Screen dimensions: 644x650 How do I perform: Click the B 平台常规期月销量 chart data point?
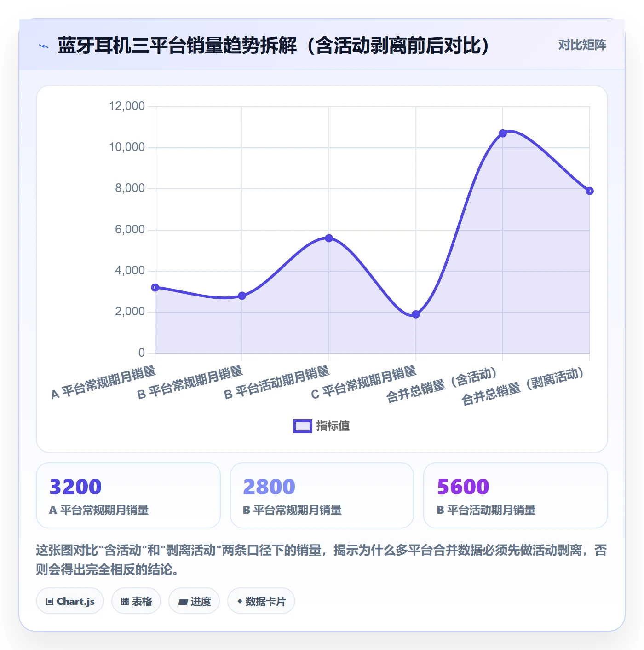click(x=242, y=296)
